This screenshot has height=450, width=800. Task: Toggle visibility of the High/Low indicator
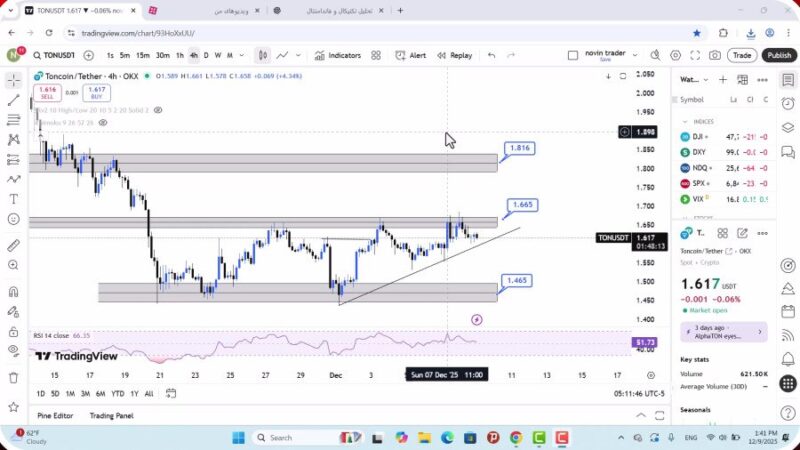160,110
